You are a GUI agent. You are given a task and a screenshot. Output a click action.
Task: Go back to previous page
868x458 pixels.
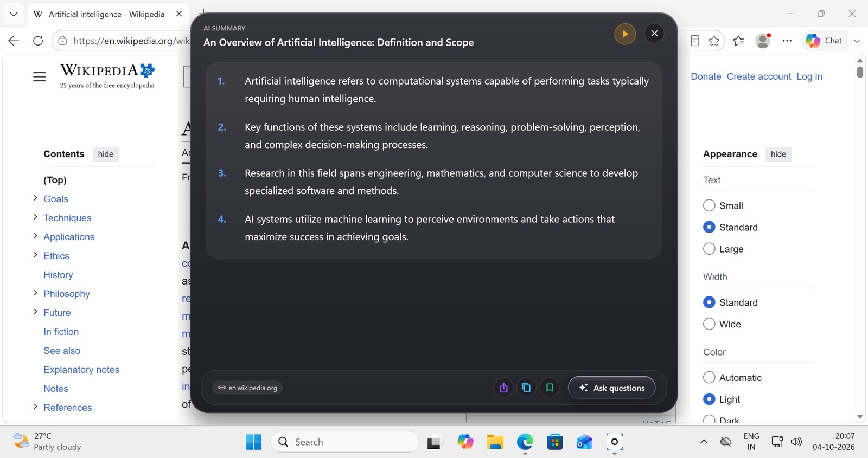[x=14, y=41]
